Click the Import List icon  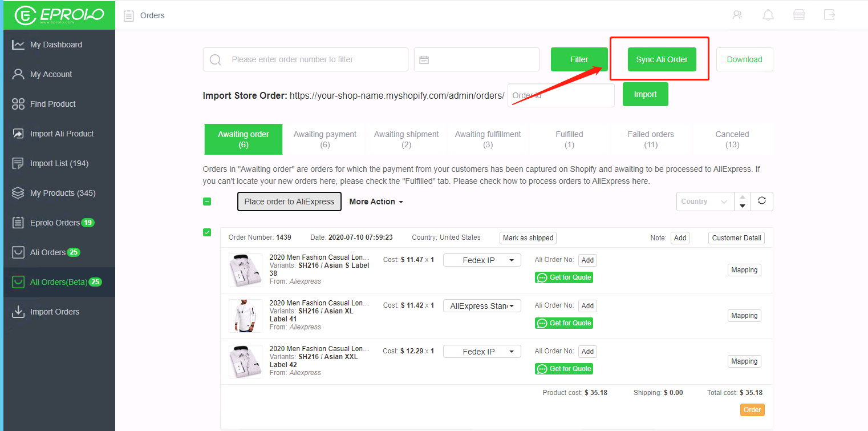18,163
